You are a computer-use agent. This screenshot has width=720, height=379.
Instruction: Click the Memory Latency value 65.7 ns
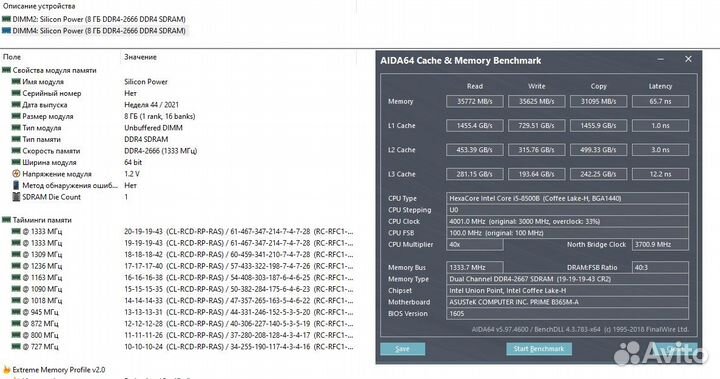[660, 101]
